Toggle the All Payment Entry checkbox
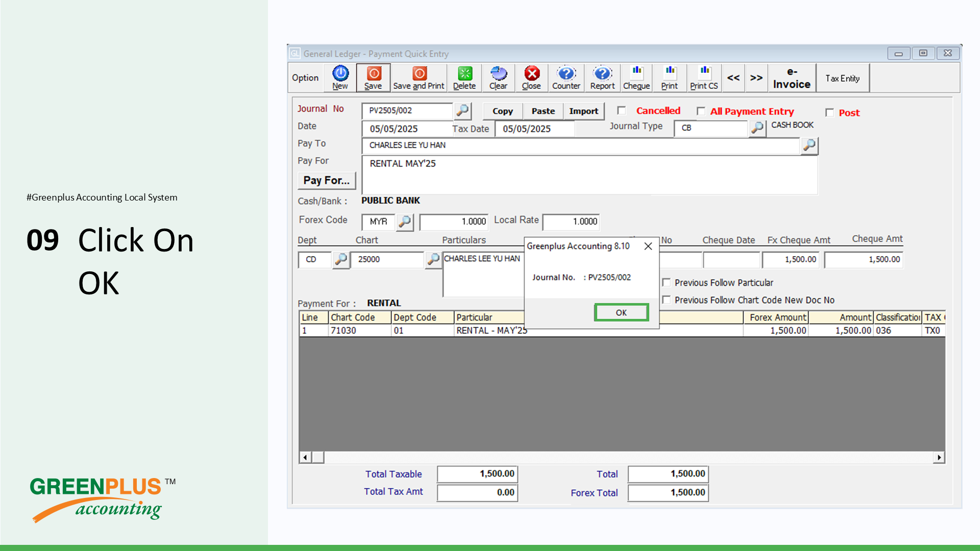The image size is (980, 551). click(701, 111)
